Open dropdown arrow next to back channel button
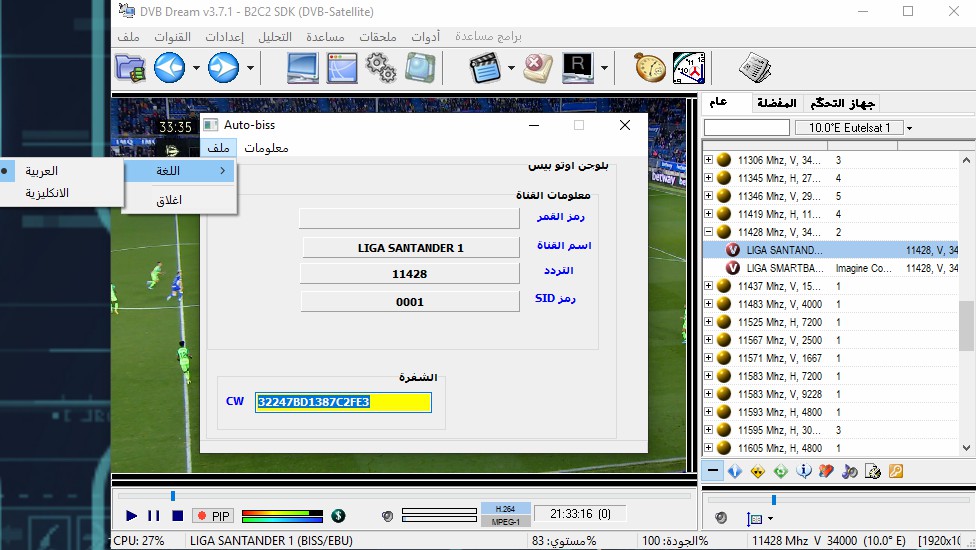The image size is (976, 550). [x=196, y=68]
